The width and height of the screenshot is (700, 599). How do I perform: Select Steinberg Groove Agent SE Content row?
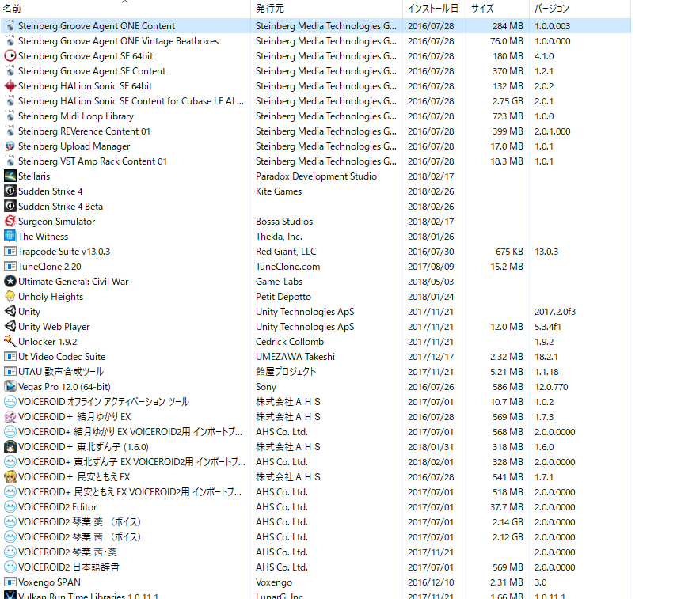(315, 71)
